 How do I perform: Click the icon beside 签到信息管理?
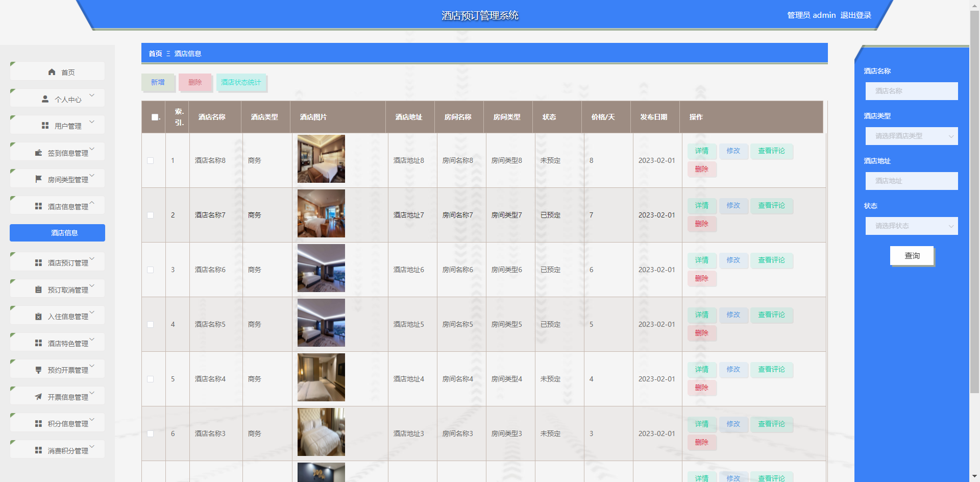38,153
